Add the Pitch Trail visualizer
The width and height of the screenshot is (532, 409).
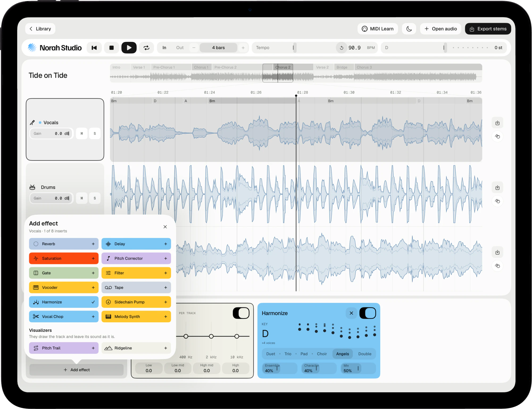tap(64, 348)
